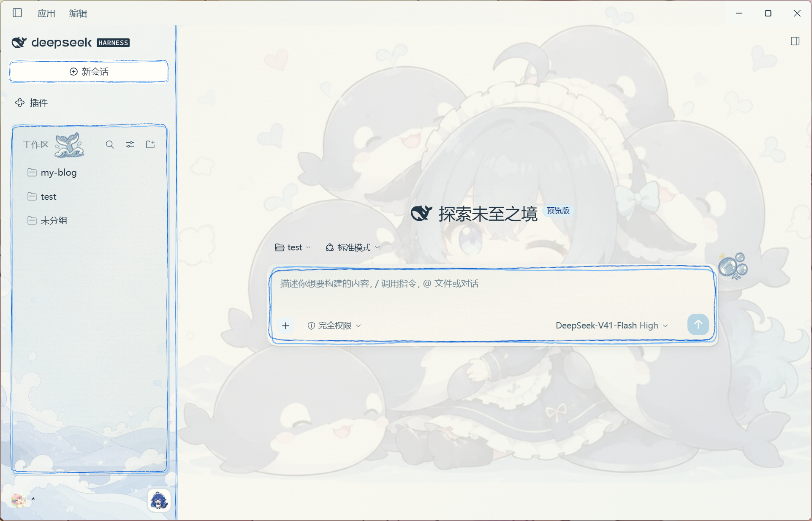Click the plus attachment button
This screenshot has height=521, width=812.
(x=286, y=326)
